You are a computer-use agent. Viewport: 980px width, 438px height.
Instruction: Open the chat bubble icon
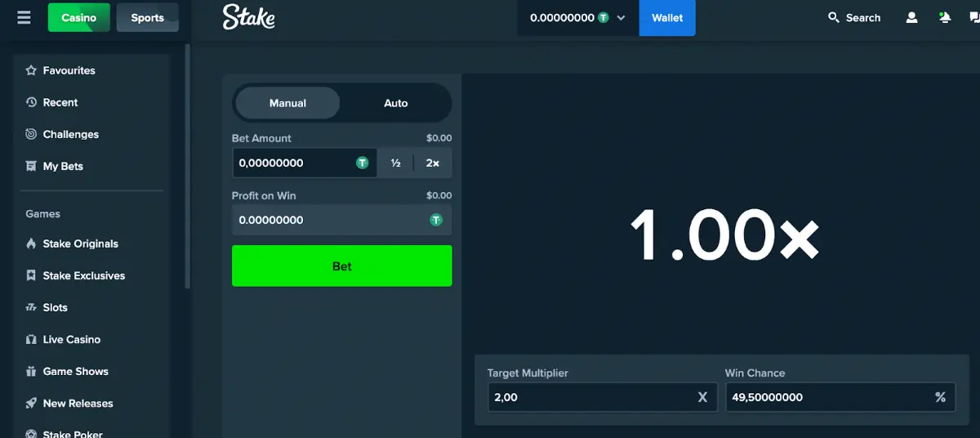tap(973, 17)
